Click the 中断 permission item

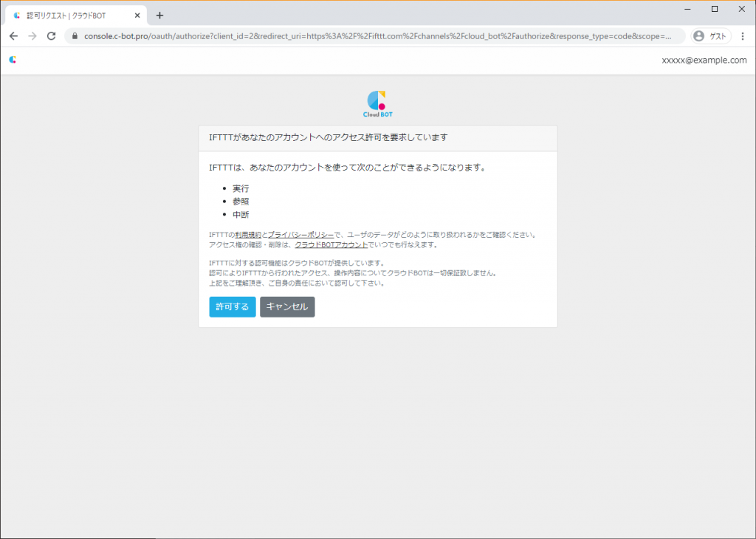[241, 215]
